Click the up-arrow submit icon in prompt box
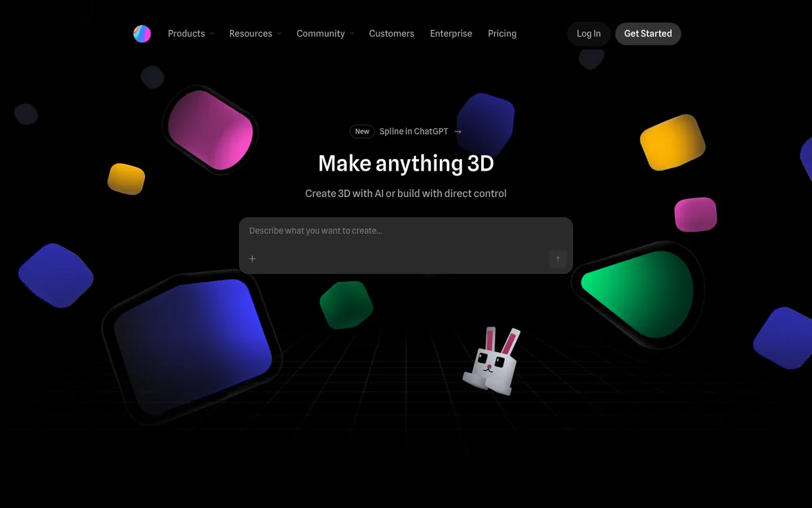The width and height of the screenshot is (812, 508). [x=558, y=259]
